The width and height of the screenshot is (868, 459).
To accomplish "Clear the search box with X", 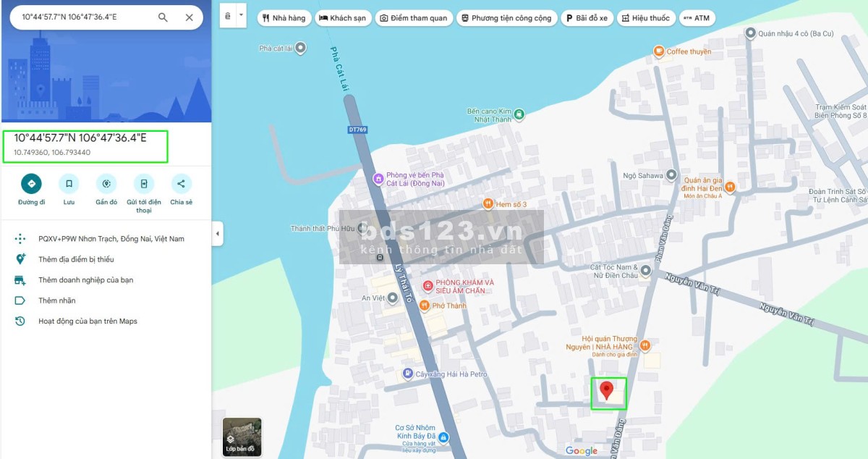I will coord(190,17).
